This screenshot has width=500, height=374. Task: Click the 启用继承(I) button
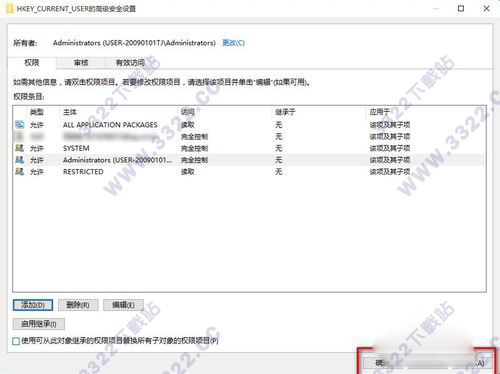pos(39,324)
